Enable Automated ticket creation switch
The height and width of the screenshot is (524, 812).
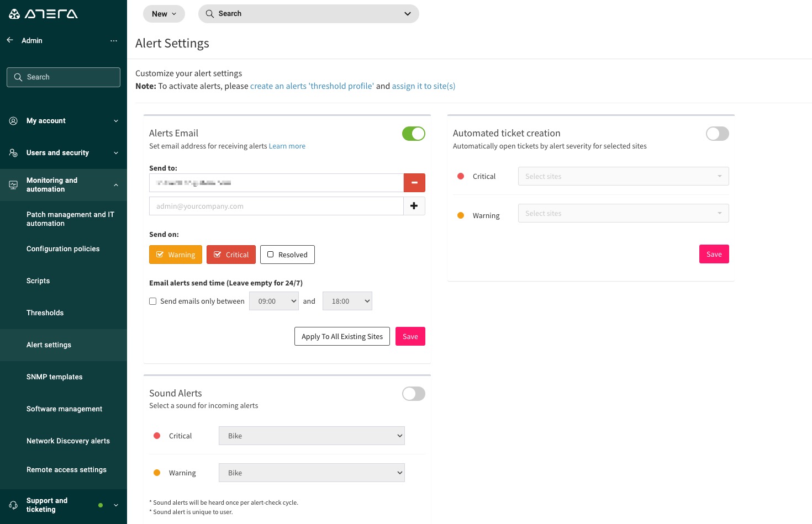pos(718,134)
